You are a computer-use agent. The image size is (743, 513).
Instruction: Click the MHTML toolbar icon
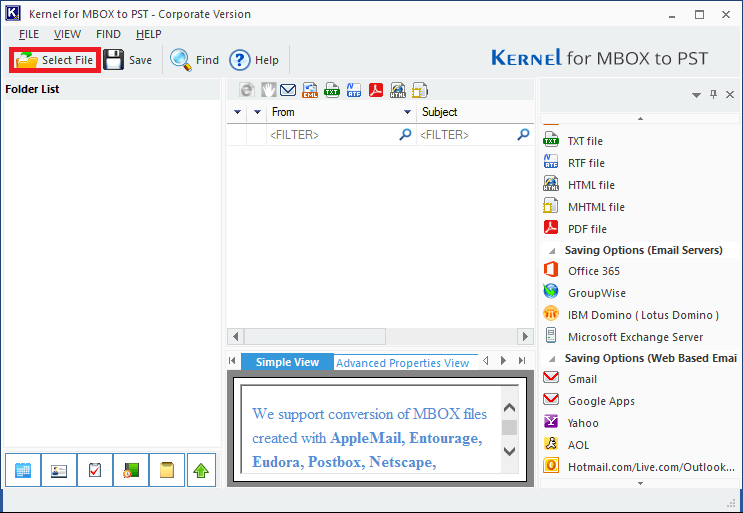420,90
